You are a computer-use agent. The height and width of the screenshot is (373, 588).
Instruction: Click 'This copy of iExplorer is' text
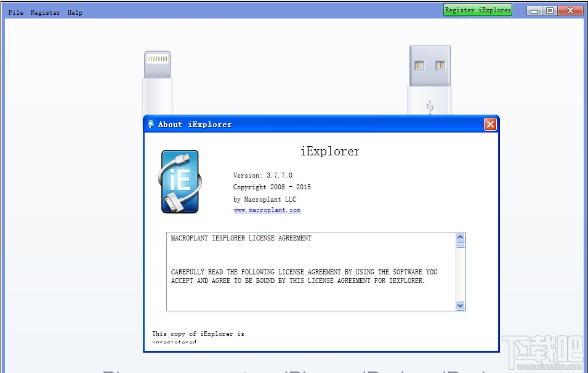(198, 334)
